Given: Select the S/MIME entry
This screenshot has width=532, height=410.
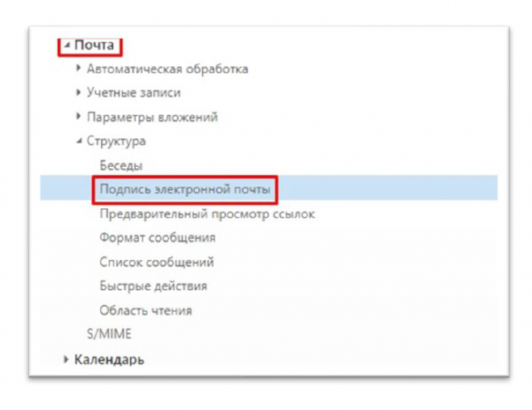Looking at the screenshot, I should pyautogui.click(x=109, y=334).
